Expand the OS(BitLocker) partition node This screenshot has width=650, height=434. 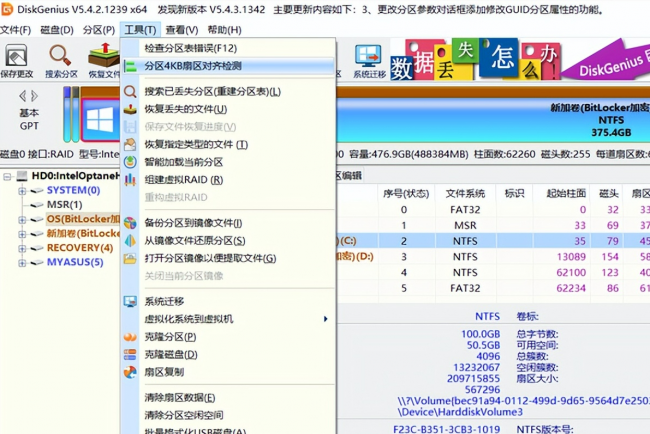22,220
